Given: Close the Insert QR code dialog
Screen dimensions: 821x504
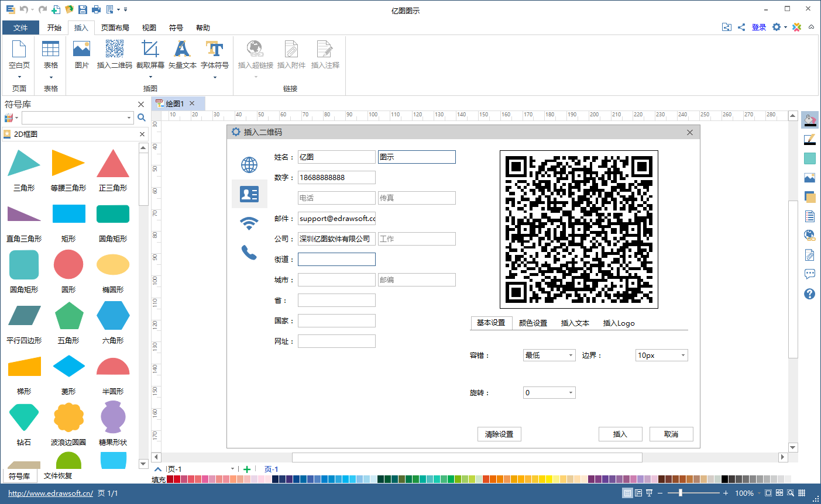Looking at the screenshot, I should (x=690, y=132).
